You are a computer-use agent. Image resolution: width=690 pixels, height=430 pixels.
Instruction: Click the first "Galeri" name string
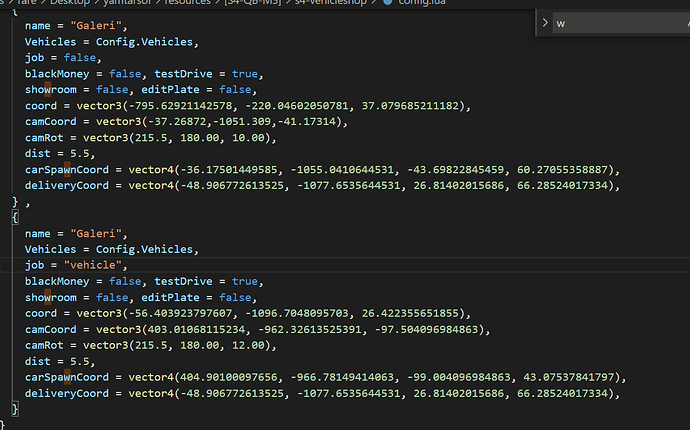(97, 25)
